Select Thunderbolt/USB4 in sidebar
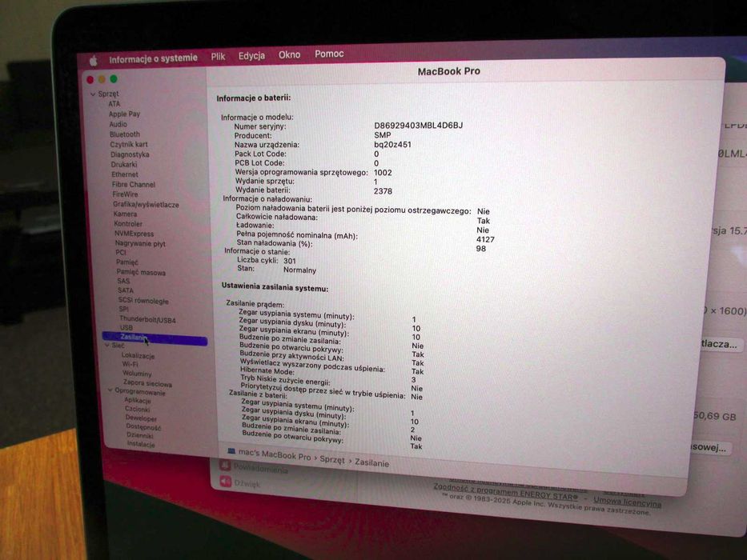This screenshot has height=560, width=747. (147, 319)
